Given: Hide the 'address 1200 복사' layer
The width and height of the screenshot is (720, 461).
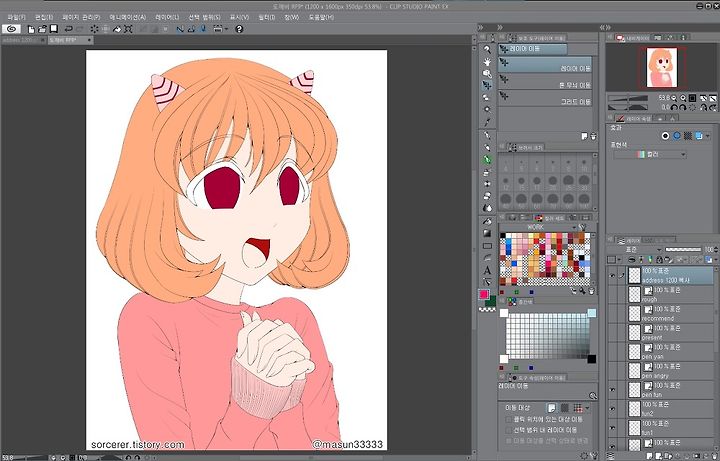Looking at the screenshot, I should pos(612,275).
